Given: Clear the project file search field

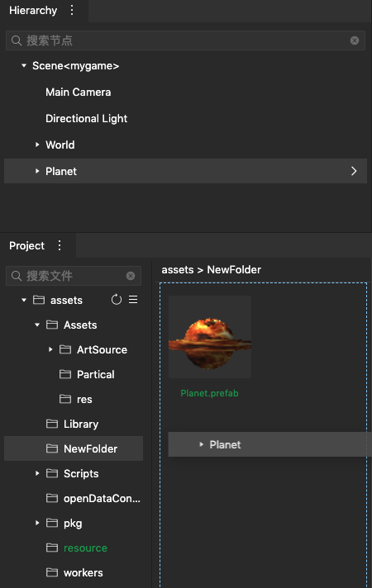Looking at the screenshot, I should 131,276.
